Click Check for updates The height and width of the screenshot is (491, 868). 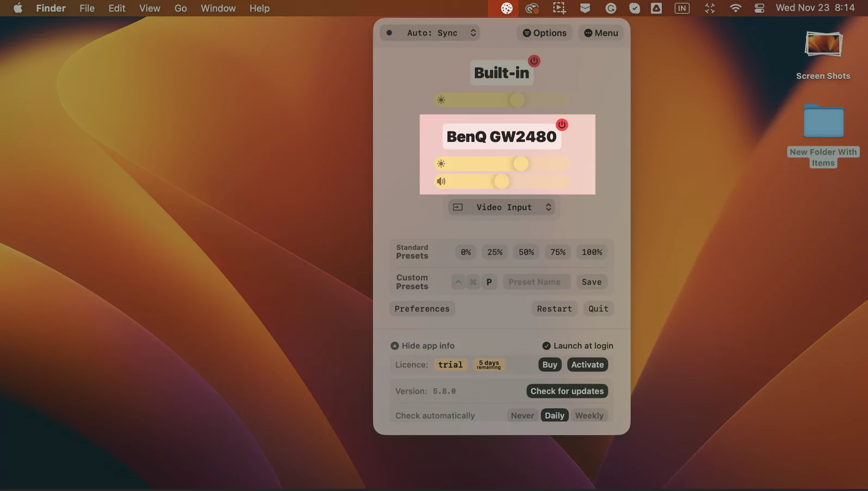click(x=567, y=391)
